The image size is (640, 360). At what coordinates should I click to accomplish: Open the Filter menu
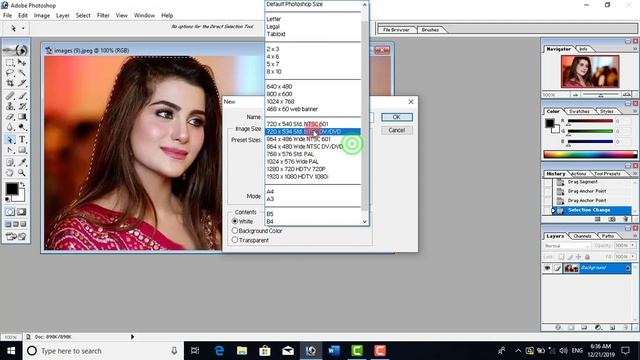(x=103, y=16)
